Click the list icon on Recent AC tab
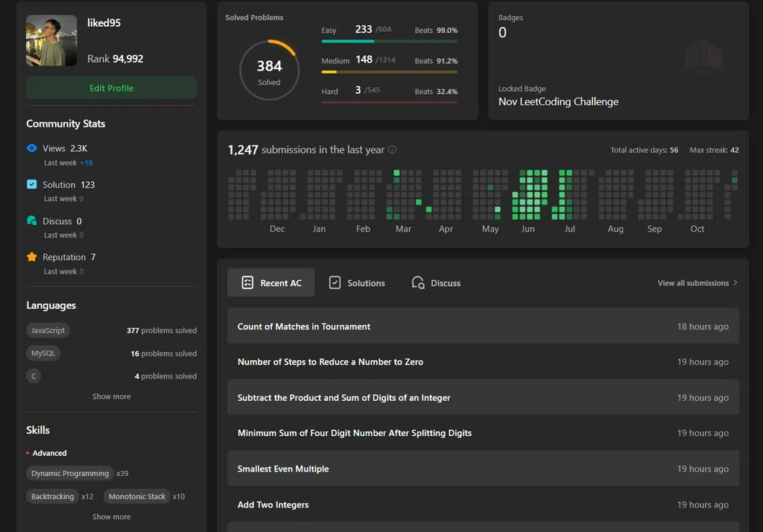This screenshot has width=763, height=532. point(247,282)
